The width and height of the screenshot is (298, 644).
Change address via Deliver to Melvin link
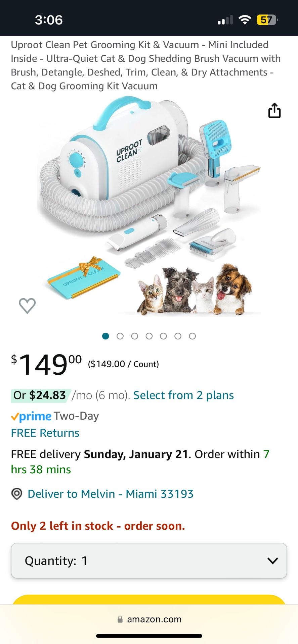[110, 494]
